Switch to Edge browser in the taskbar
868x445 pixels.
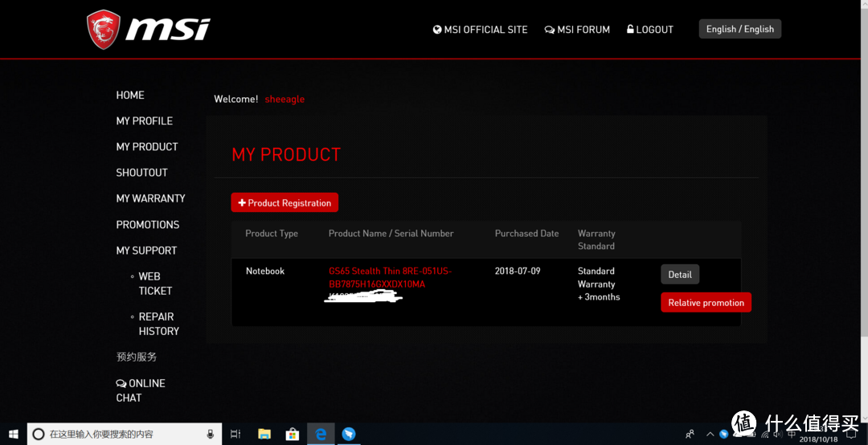(x=321, y=434)
